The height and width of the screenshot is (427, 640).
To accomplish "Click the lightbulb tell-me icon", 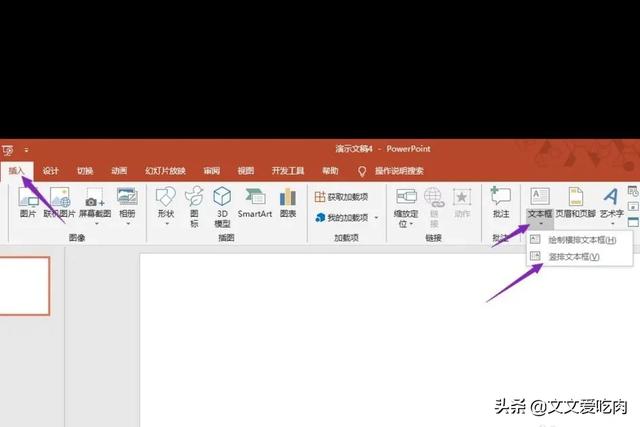I will coord(362,171).
